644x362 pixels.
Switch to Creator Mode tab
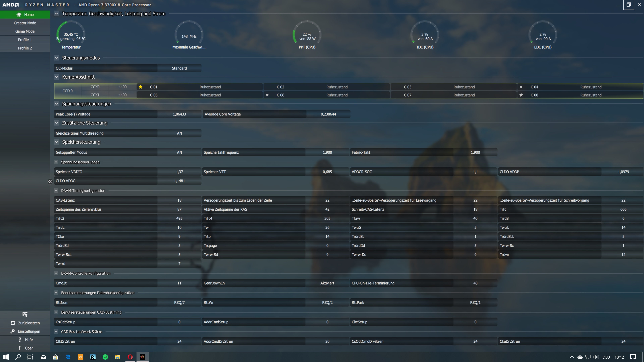(25, 23)
